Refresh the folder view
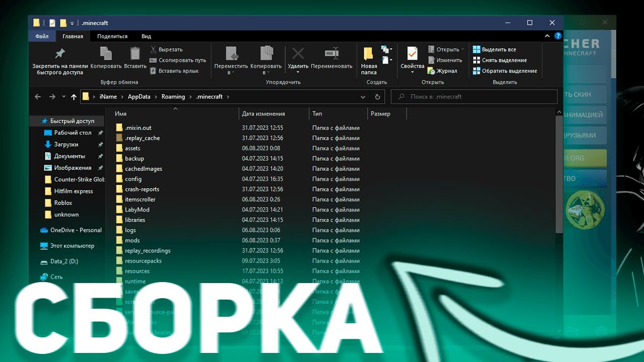This screenshot has width=644, height=362. [378, 97]
